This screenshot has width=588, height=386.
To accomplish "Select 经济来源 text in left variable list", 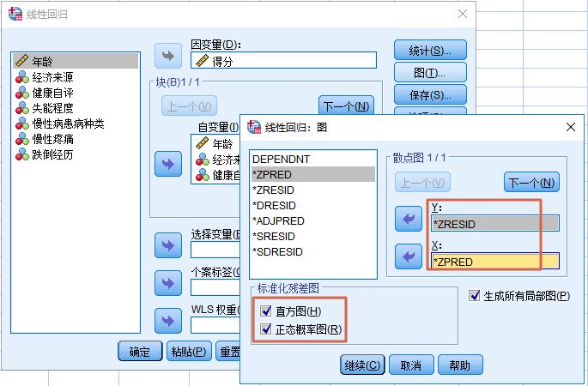I will point(52,77).
